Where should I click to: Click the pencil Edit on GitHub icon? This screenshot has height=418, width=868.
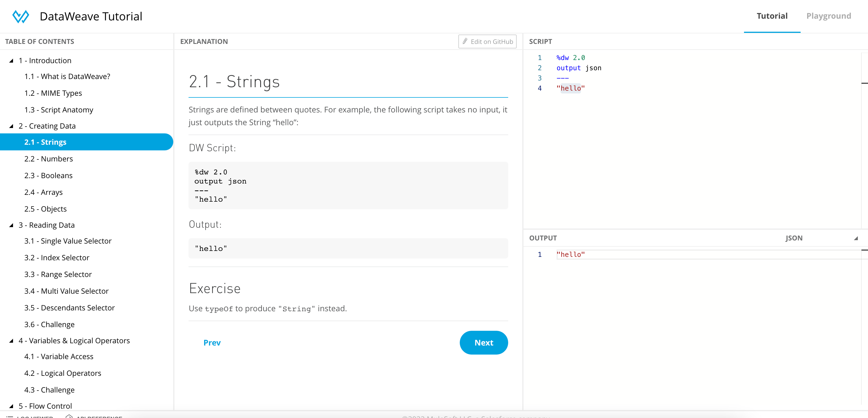click(465, 41)
